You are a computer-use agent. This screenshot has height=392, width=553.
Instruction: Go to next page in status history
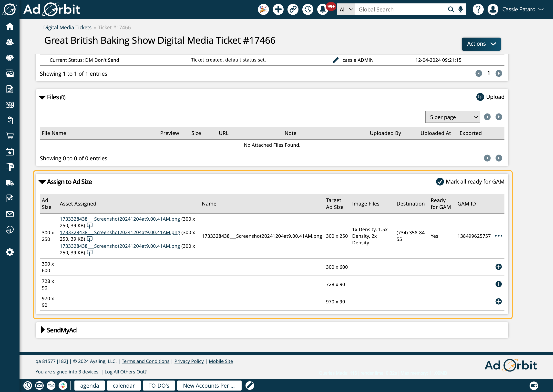(x=499, y=73)
